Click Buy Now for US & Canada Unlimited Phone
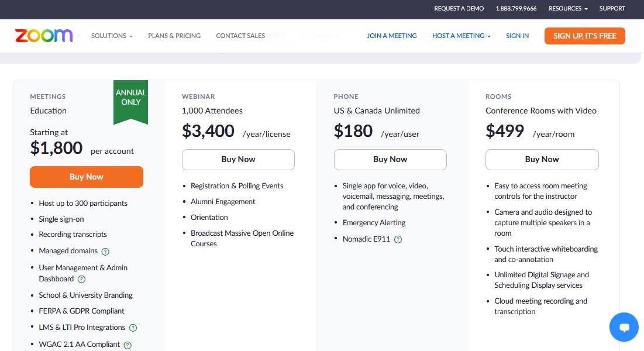 390,159
